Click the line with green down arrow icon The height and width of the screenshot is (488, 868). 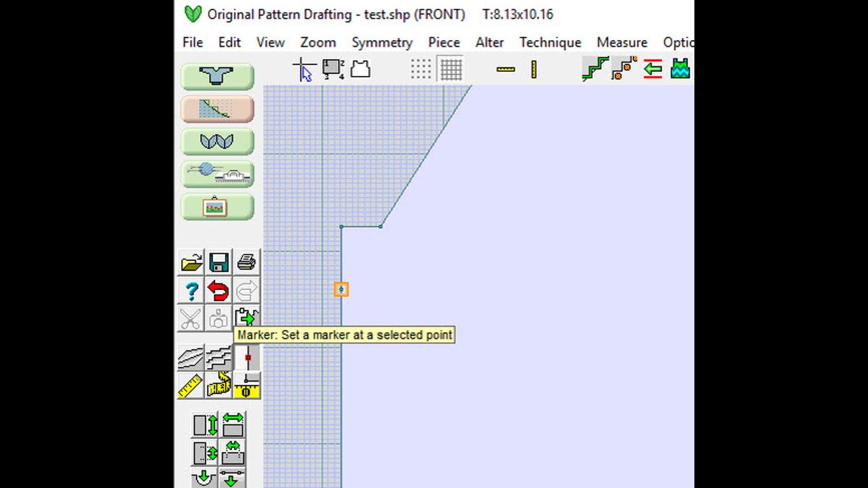pyautogui.click(x=233, y=477)
